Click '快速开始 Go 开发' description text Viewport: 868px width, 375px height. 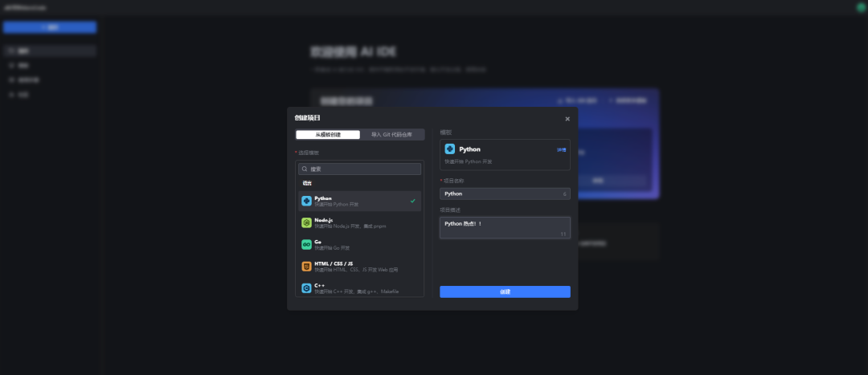tap(332, 248)
